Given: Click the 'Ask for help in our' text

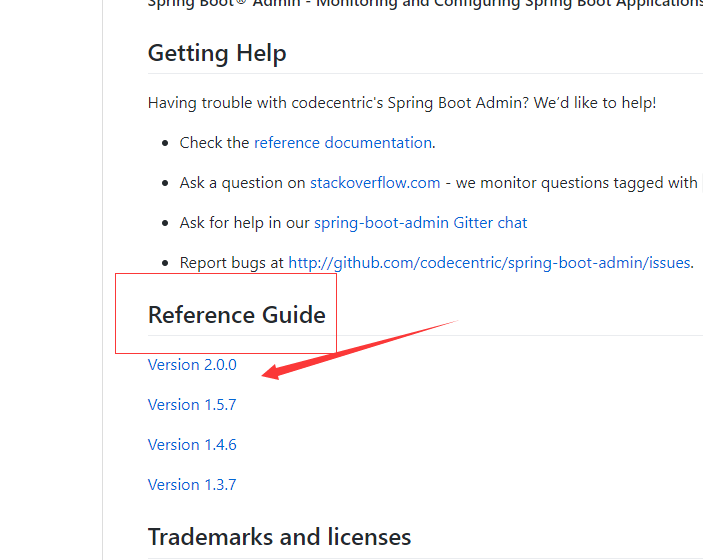Looking at the screenshot, I should (245, 223).
